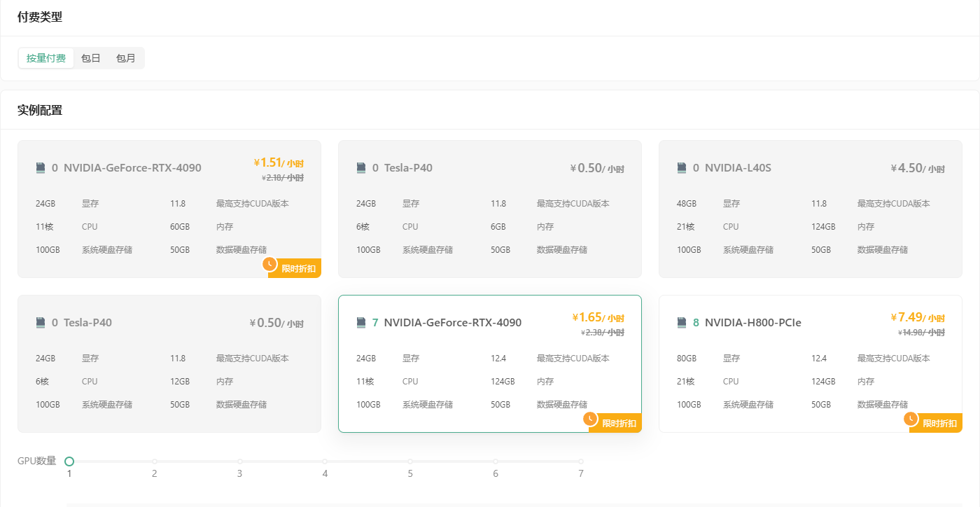Click Tesla-P40 title on the 12GB 内存 card

pyautogui.click(x=87, y=323)
